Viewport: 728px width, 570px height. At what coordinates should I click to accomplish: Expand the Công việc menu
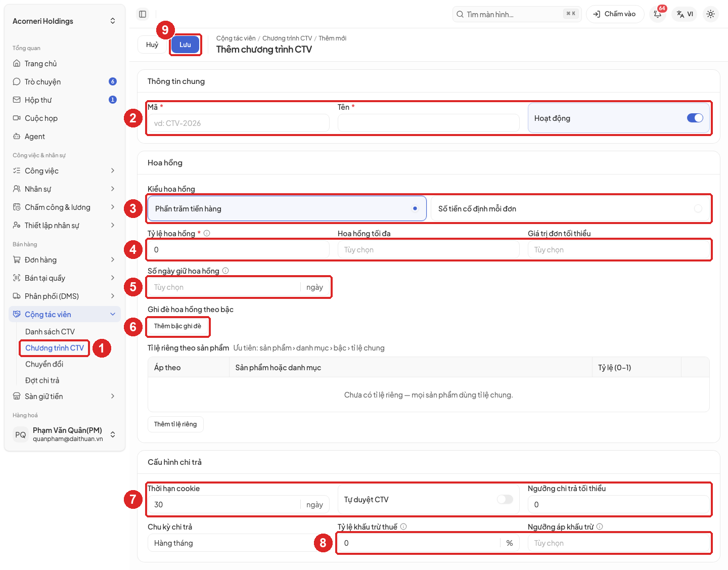pyautogui.click(x=65, y=170)
